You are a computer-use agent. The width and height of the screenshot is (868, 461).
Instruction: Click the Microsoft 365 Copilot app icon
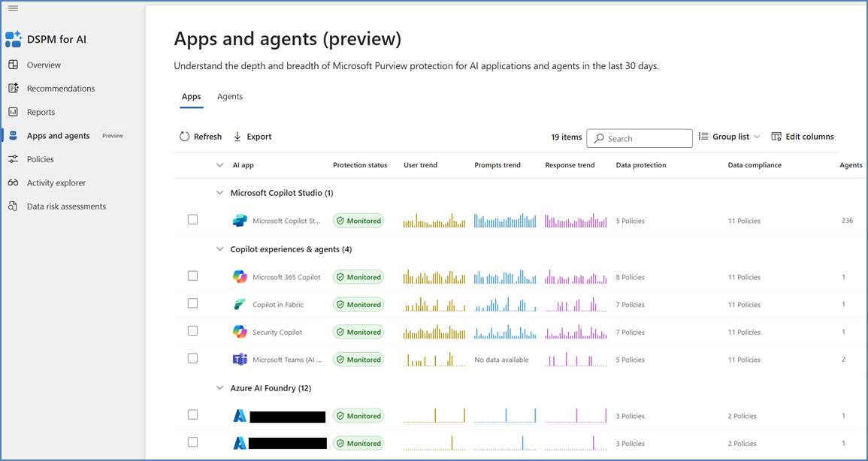240,277
